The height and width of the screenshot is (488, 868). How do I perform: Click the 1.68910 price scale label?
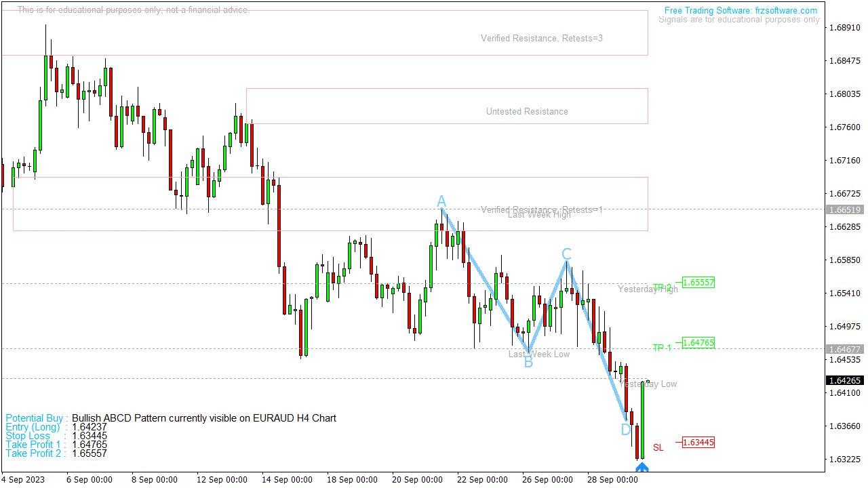coord(845,28)
